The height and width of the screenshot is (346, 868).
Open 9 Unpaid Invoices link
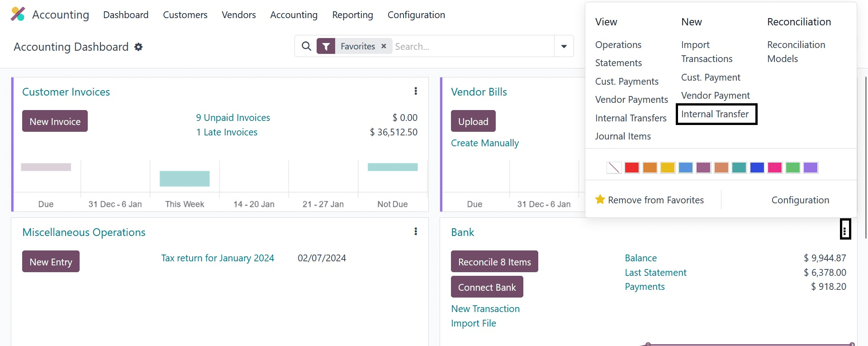tap(233, 118)
